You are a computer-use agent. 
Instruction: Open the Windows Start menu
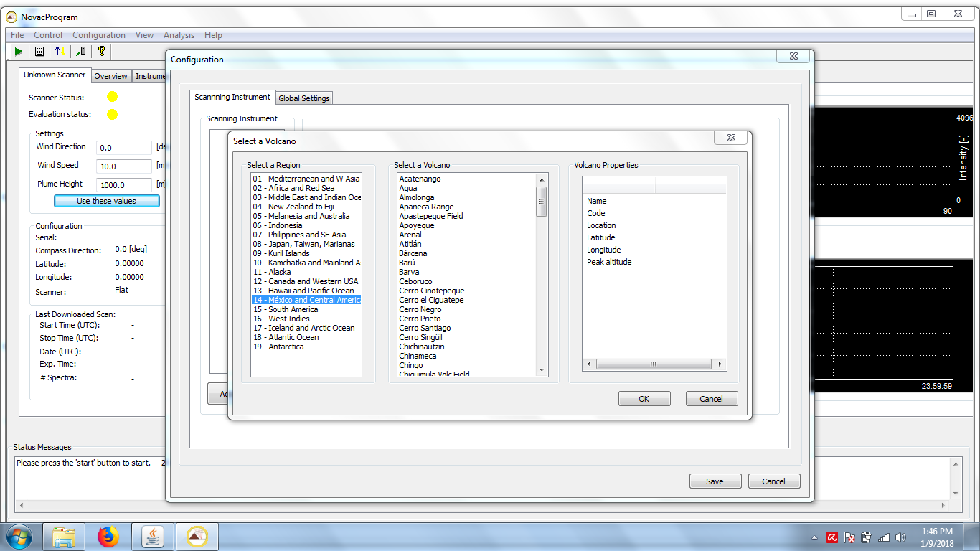click(x=19, y=537)
